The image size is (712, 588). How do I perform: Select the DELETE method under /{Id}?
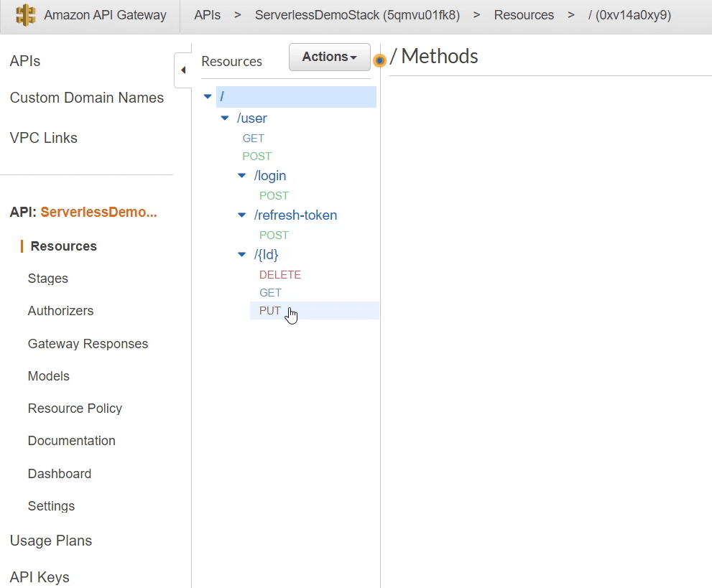[279, 275]
